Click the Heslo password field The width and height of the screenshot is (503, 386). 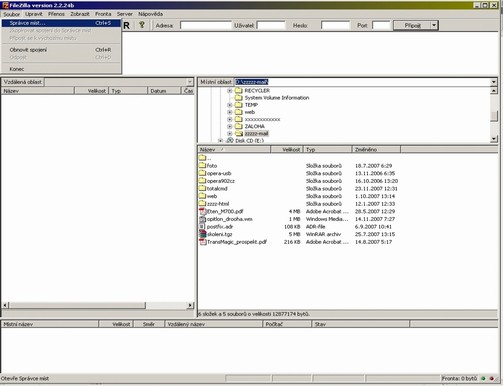pyautogui.click(x=336, y=25)
